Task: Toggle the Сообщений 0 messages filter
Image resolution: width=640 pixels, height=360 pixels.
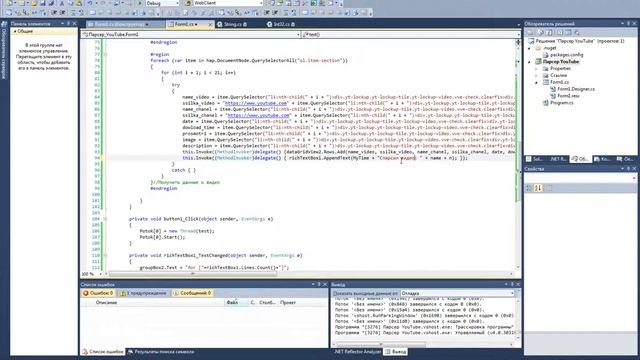Action: (x=192, y=293)
